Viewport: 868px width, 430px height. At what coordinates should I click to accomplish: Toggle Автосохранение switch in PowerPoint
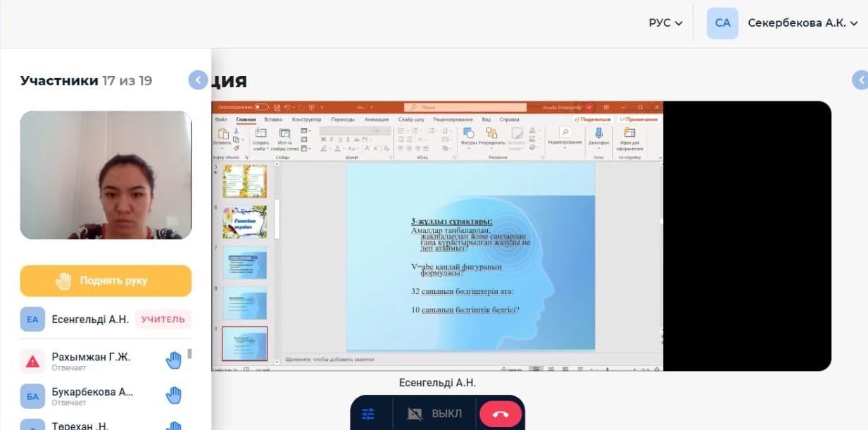(261, 107)
